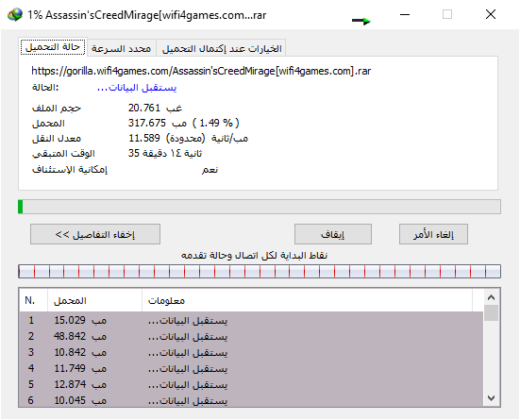Viewport: 520px width, 420px height.
Task: Select connection row 3 with 10.842
Action: [251, 352]
